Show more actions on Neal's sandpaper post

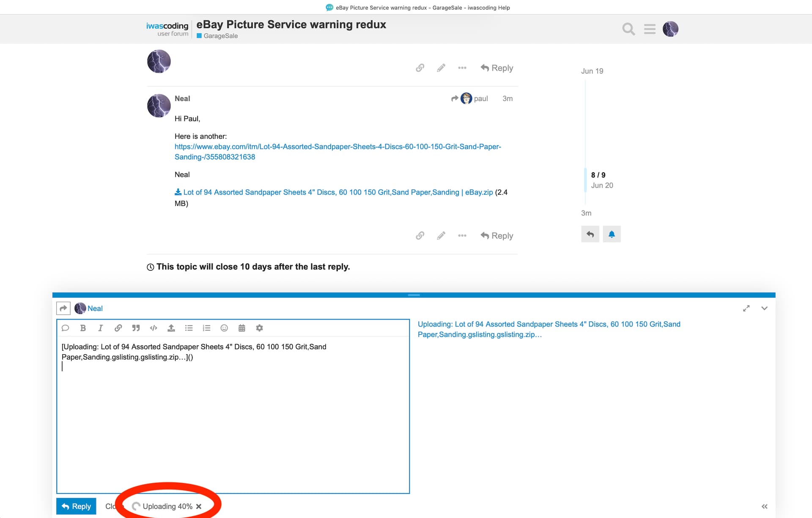pos(462,235)
